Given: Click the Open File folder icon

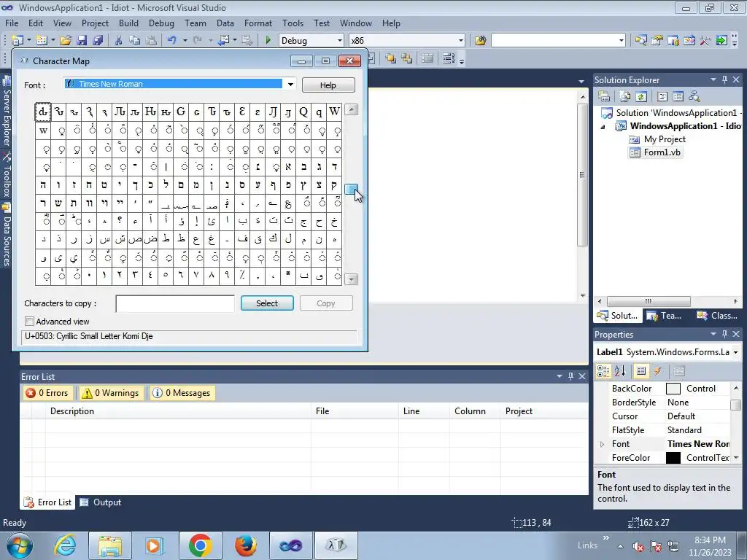Looking at the screenshot, I should pyautogui.click(x=66, y=41).
